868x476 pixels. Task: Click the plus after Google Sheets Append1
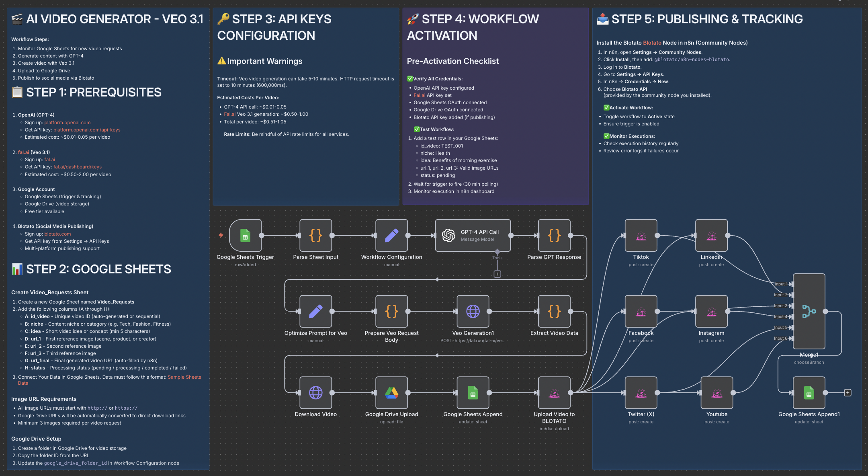847,393
